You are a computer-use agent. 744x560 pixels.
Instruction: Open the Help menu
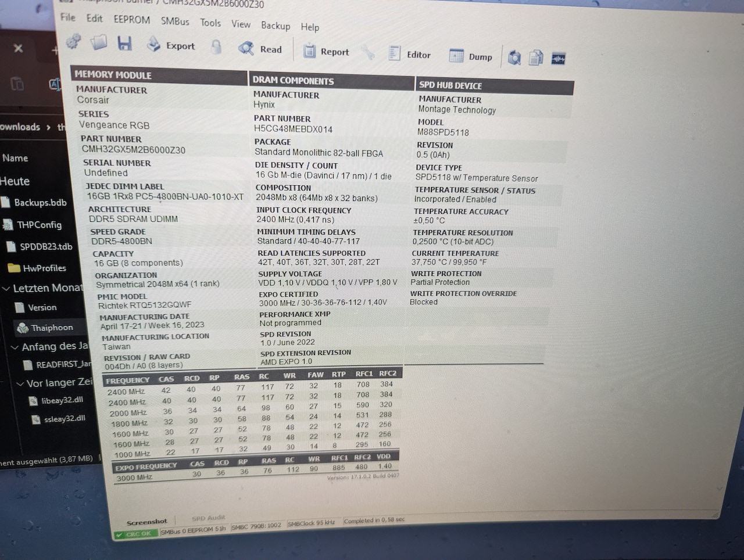coord(310,27)
